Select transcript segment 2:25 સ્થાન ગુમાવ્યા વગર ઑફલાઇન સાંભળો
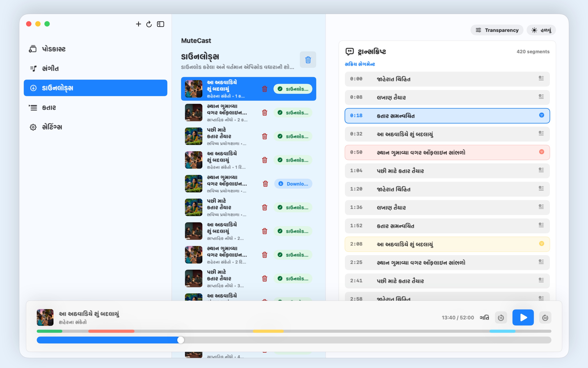The image size is (588, 368). pos(447,263)
